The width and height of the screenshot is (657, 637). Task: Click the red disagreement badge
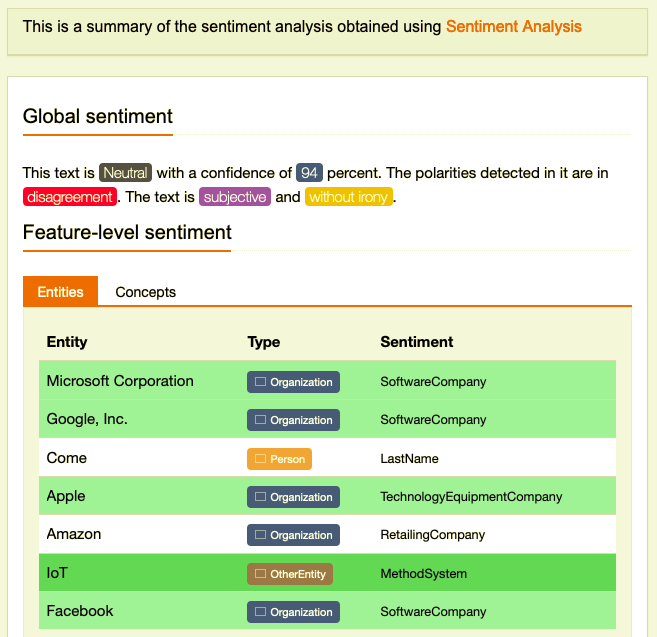pyautogui.click(x=70, y=197)
